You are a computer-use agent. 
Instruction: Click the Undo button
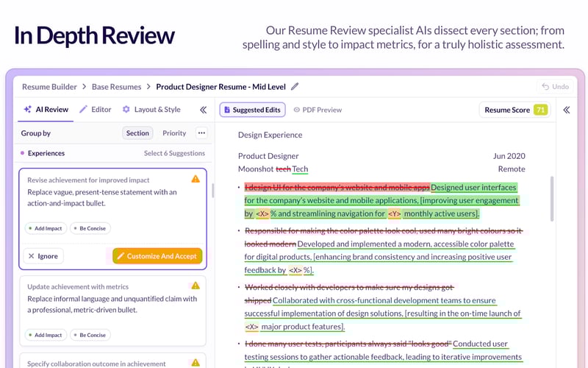(x=556, y=86)
